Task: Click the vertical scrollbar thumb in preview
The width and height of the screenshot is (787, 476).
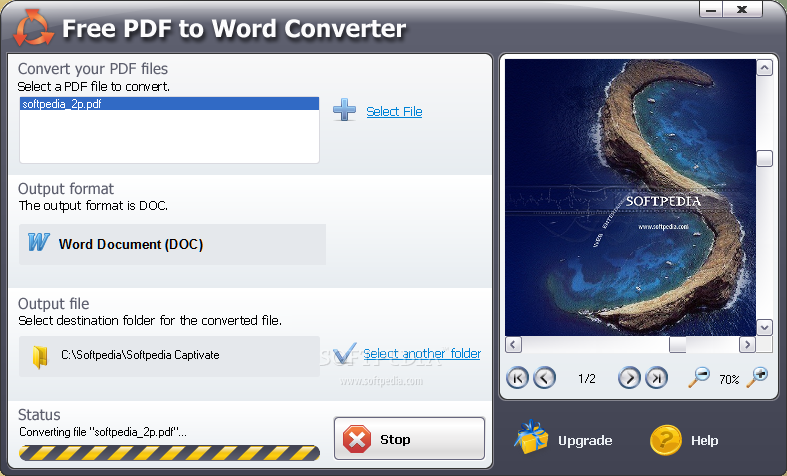Action: coord(764,158)
